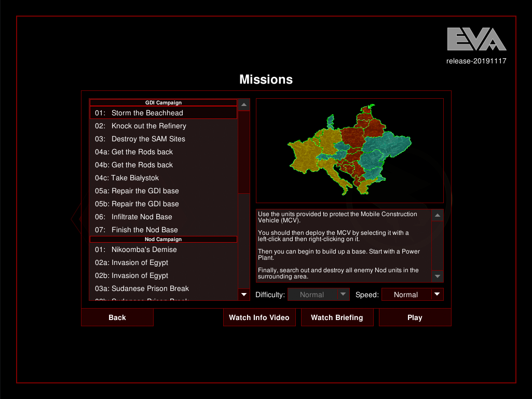Viewport: 532px width, 399px height.
Task: Choose Nod mission 03a: Sudanese Prison Break
Action: click(163, 289)
